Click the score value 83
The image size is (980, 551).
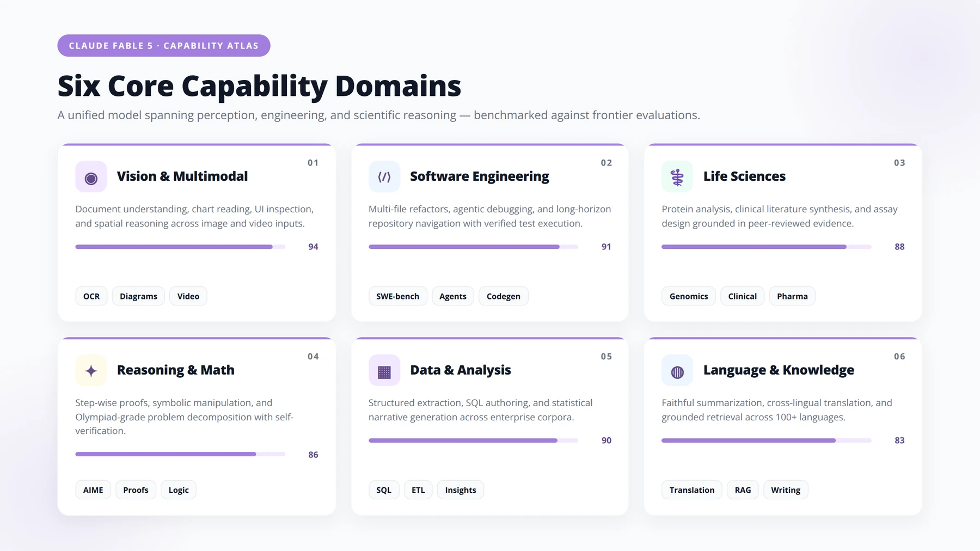click(x=899, y=440)
